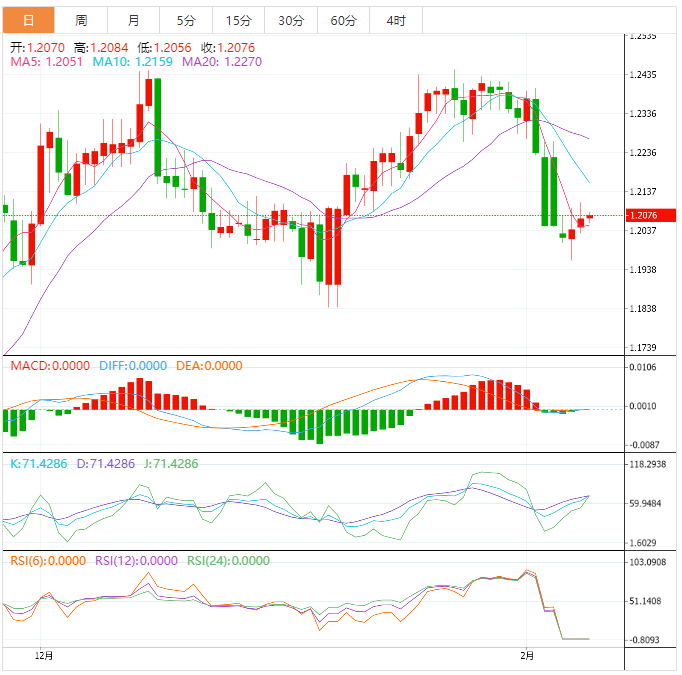The width and height of the screenshot is (682, 675).
Task: Switch to the 4时 interval tab
Action: pos(395,20)
